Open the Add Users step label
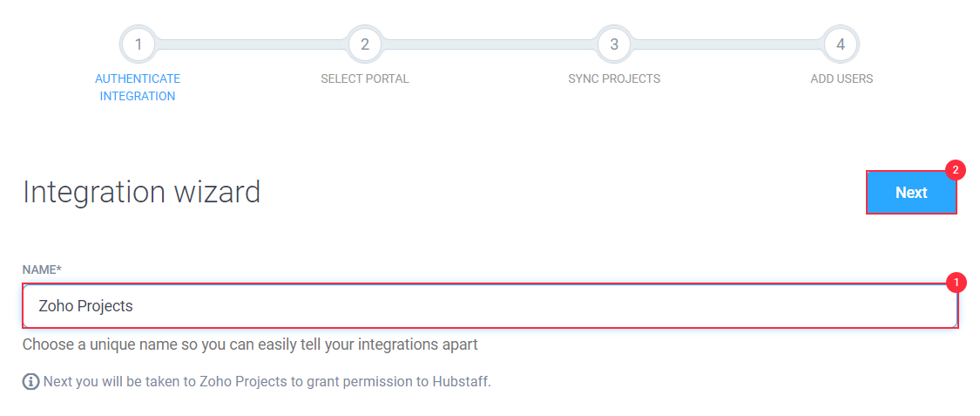Viewport: 980px width, 416px height. coord(841,78)
